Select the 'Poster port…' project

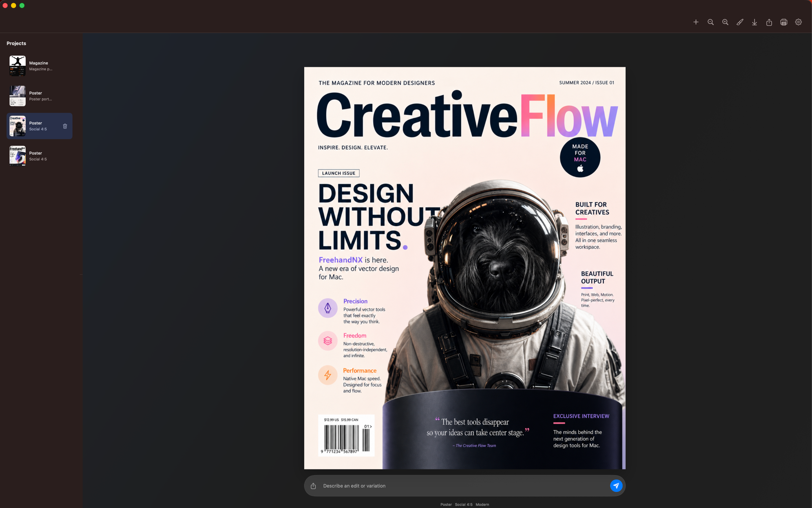pyautogui.click(x=39, y=96)
